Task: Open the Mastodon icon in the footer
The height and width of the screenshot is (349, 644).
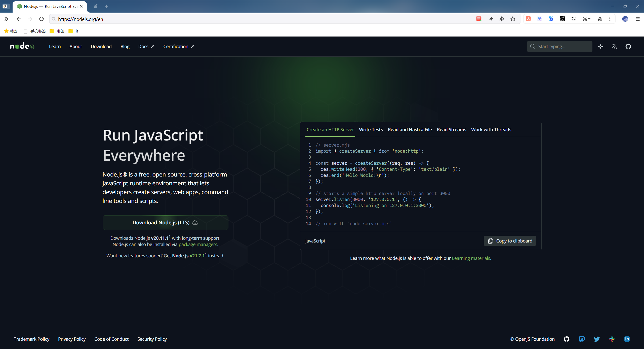Action: (x=582, y=339)
